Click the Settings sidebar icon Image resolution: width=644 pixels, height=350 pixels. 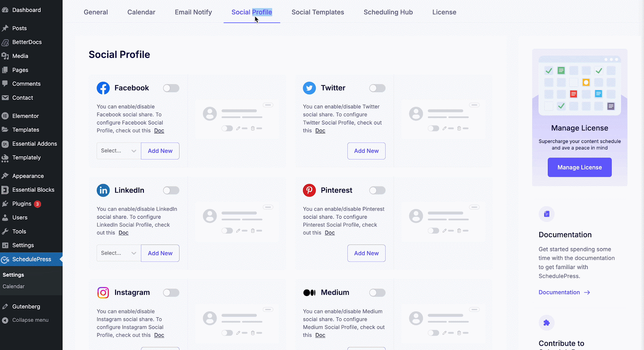5,245
